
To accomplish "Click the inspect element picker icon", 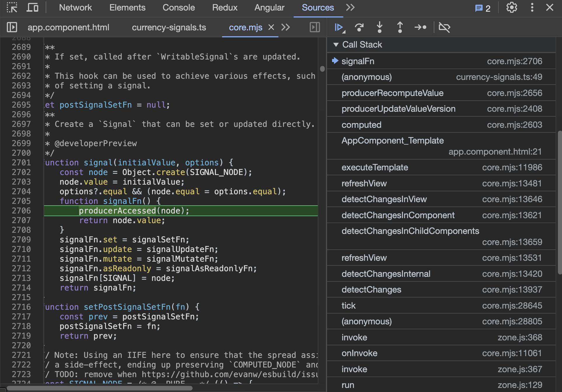I will [12, 8].
